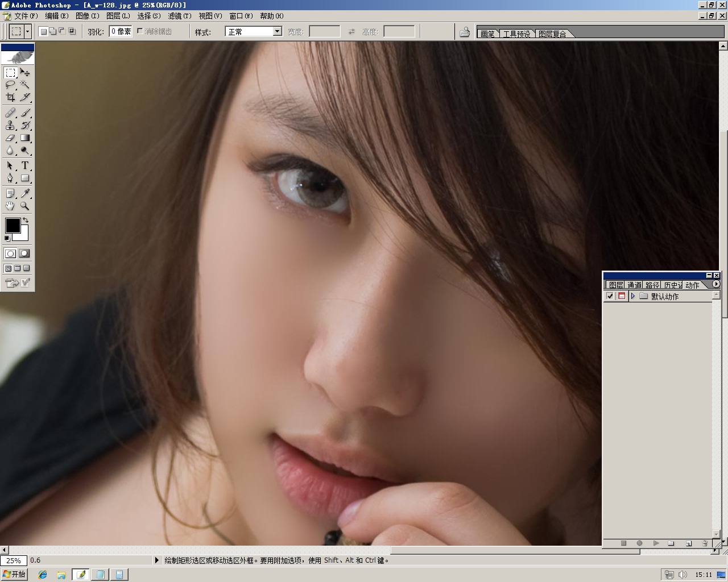728x582 pixels.
Task: Select the Eyedropper tool
Action: (25, 194)
